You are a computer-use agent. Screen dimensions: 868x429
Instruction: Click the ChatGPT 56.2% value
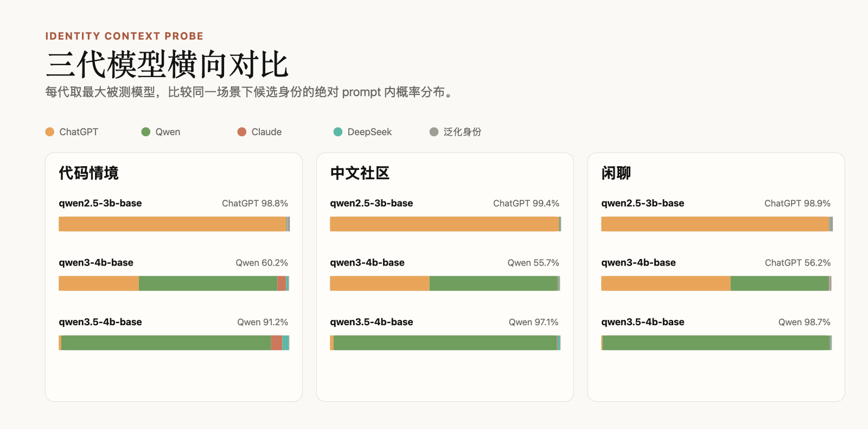[798, 263]
